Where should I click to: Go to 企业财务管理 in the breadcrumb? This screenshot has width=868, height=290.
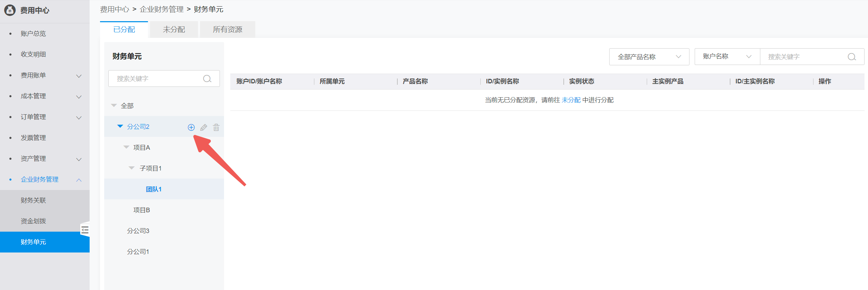pos(162,9)
